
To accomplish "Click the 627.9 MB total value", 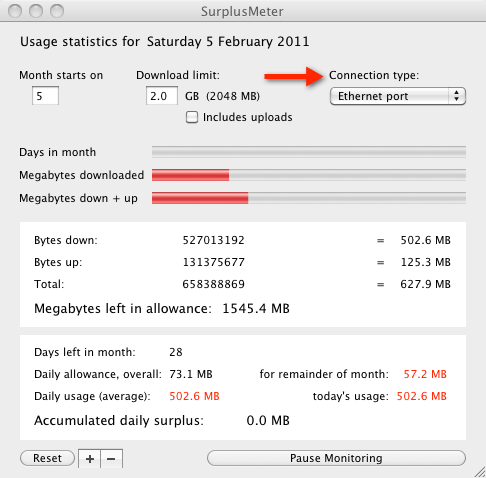I will coord(425,284).
